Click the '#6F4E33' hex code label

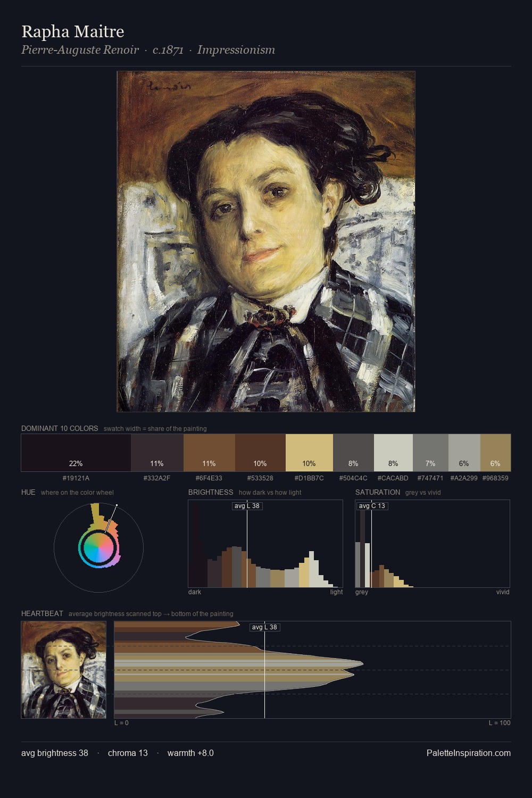click(209, 478)
